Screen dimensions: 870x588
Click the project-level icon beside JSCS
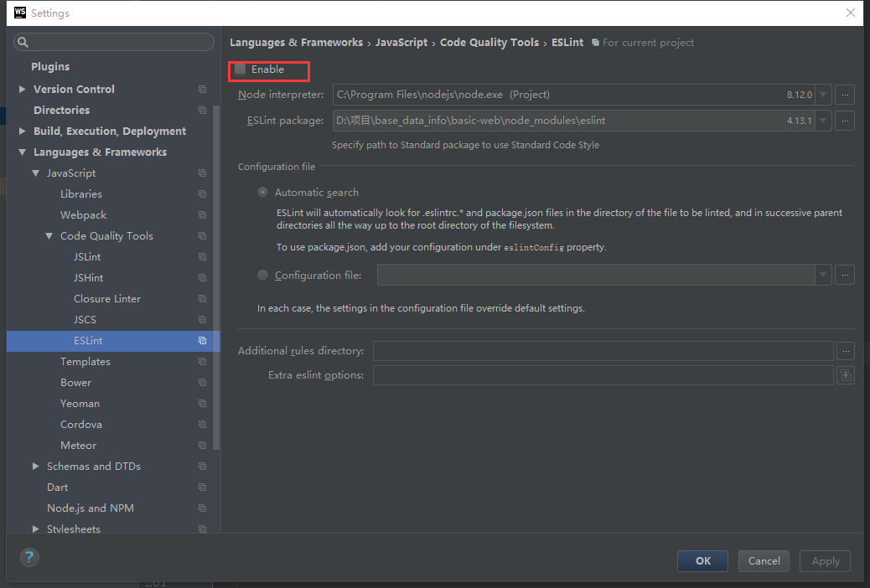(203, 319)
